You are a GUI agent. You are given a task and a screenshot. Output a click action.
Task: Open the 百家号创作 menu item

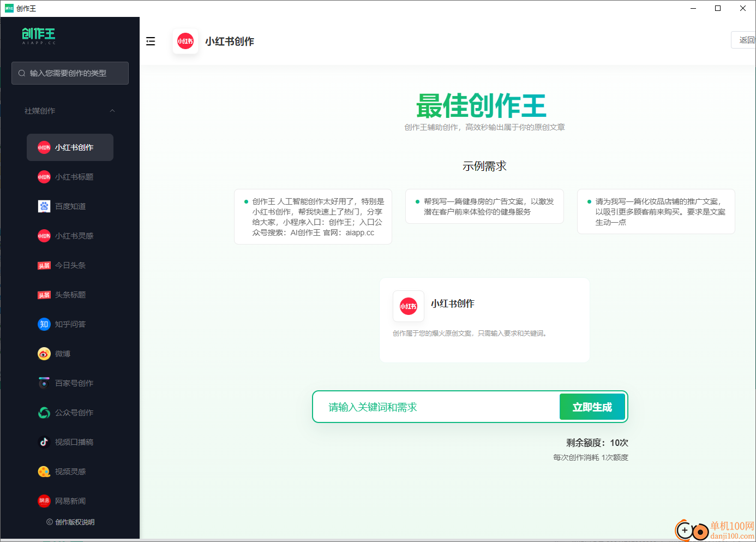(x=70, y=383)
